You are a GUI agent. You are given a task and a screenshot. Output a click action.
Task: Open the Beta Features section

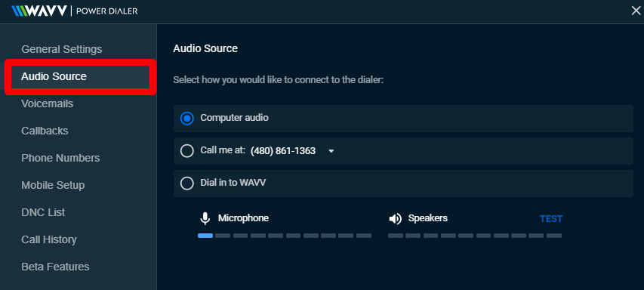(x=55, y=267)
